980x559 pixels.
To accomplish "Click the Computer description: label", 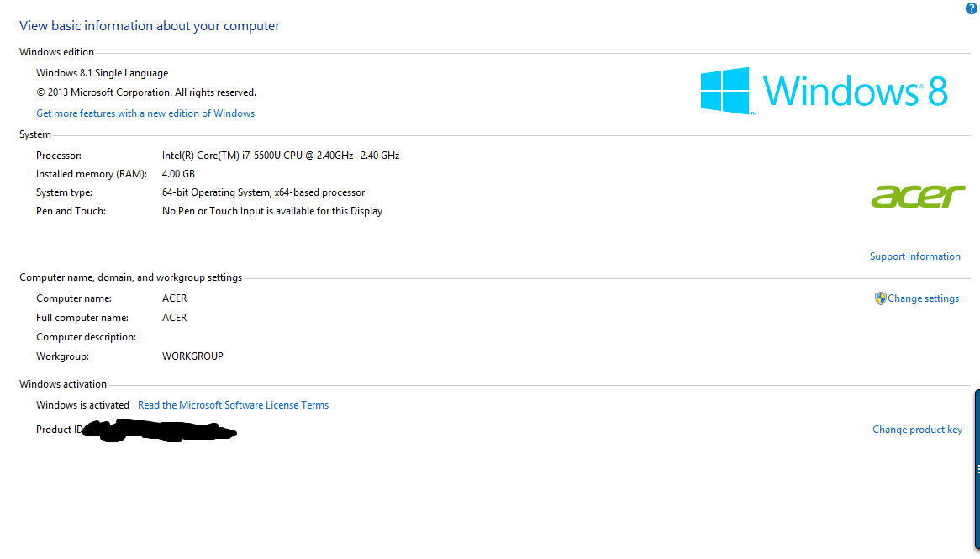I will click(86, 337).
